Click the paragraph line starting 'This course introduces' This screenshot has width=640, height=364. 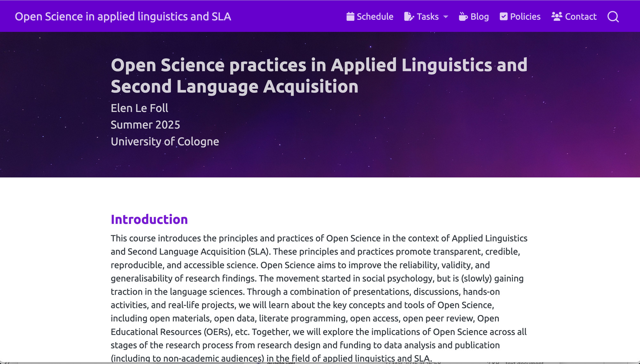(319, 238)
